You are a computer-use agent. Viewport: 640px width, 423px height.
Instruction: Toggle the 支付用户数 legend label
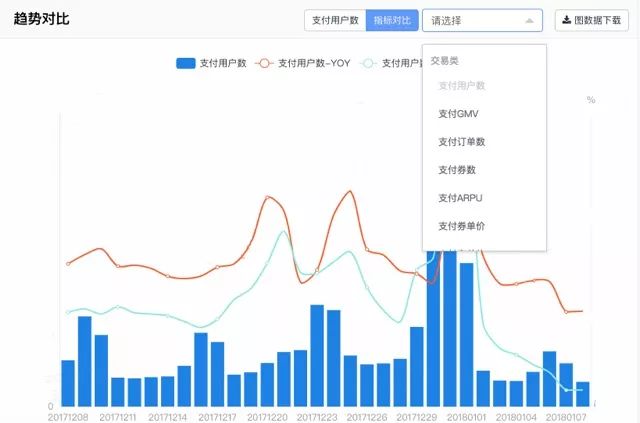[223, 63]
